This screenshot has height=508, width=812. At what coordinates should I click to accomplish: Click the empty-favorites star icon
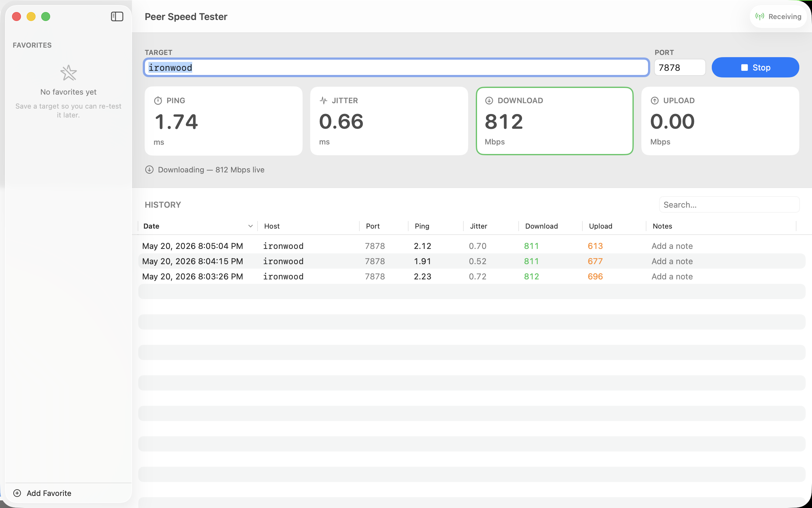pos(69,73)
